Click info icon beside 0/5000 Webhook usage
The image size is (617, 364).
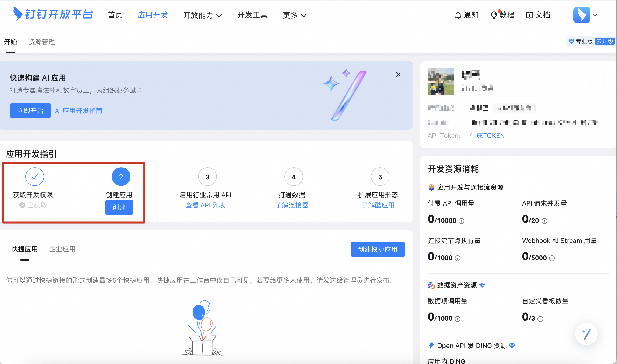(552, 258)
